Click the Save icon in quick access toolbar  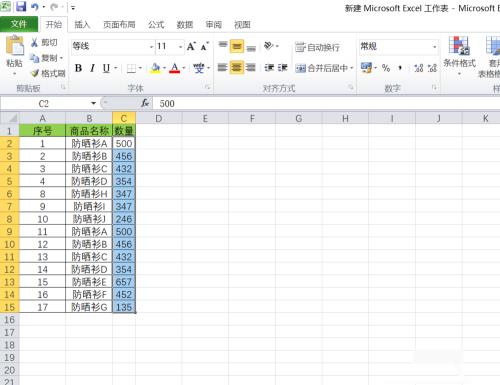(21, 6)
